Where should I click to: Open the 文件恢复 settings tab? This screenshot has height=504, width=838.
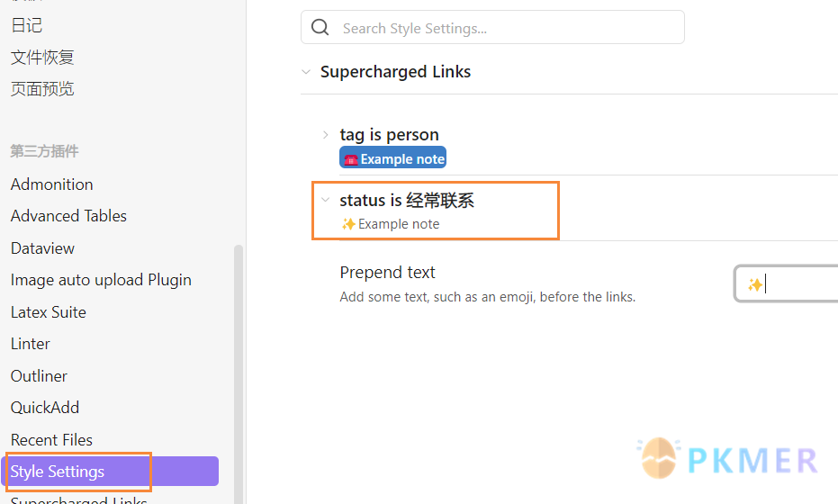pos(42,58)
